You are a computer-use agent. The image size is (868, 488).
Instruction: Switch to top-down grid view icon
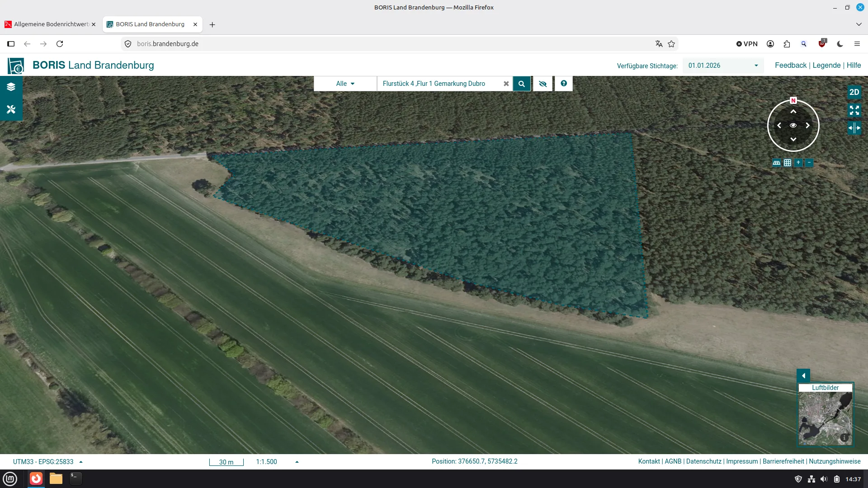pos(788,163)
